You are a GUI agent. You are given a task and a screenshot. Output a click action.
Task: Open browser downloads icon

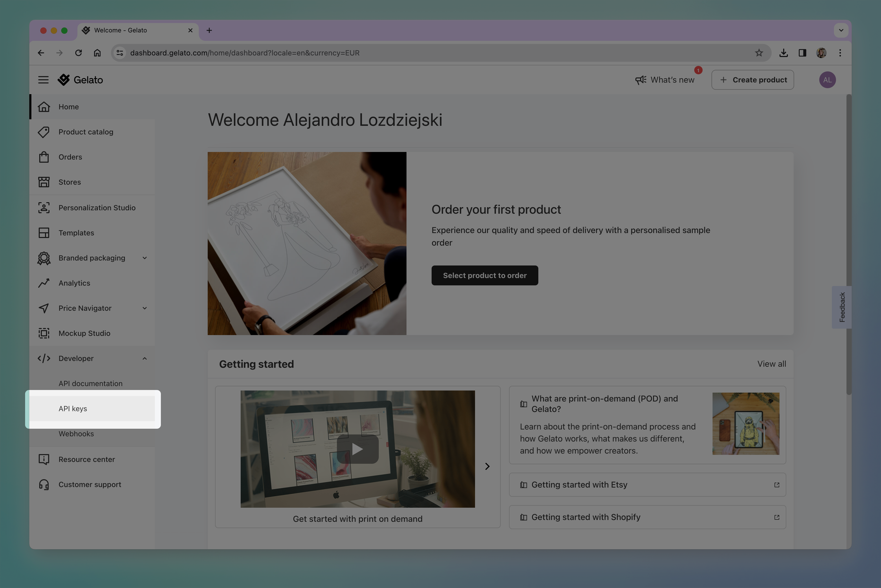tap(783, 53)
